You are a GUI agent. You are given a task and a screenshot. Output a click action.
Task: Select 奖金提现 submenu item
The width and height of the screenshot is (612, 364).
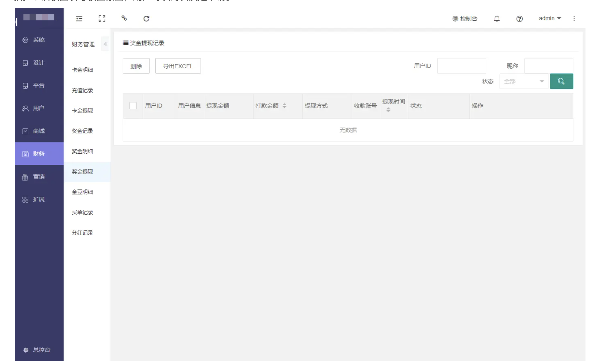point(87,172)
